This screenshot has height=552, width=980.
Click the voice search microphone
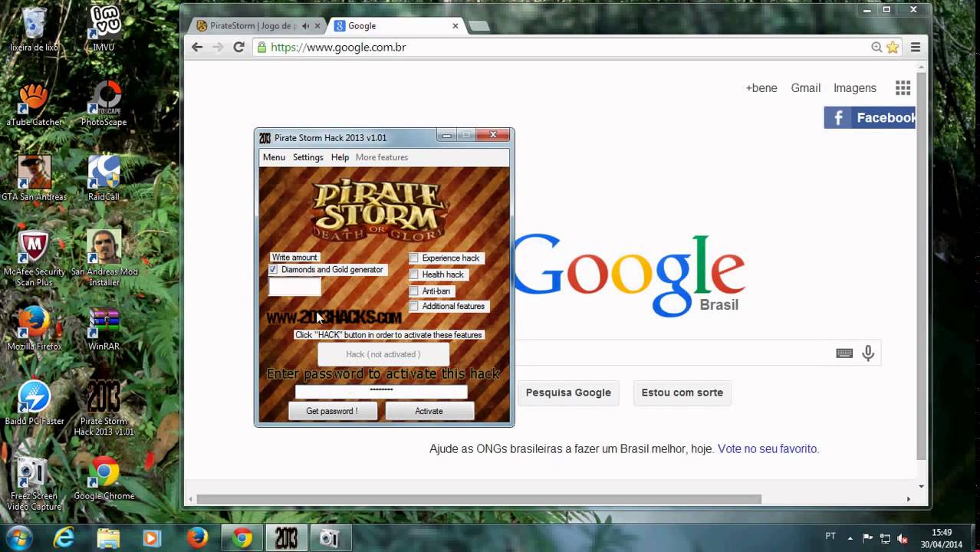[868, 353]
